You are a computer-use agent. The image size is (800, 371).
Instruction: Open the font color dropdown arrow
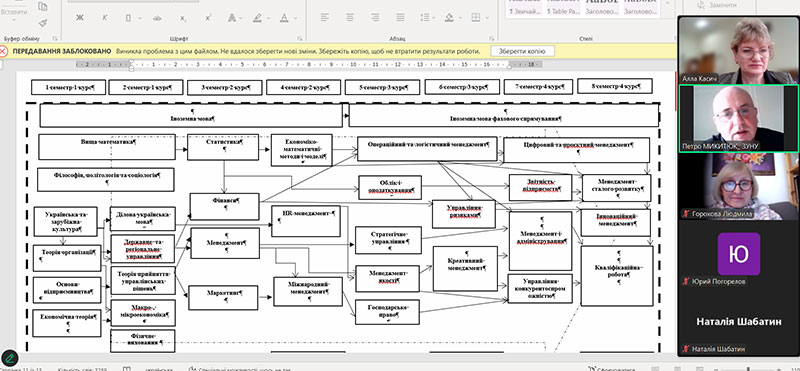(295, 18)
